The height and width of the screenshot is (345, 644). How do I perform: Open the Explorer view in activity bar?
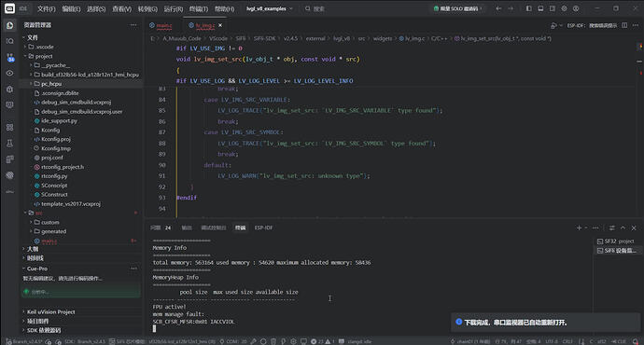9,25
